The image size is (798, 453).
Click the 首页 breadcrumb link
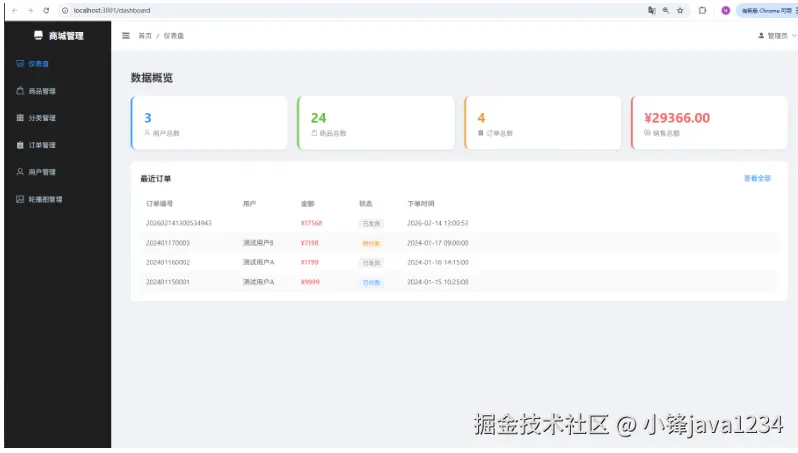[145, 36]
